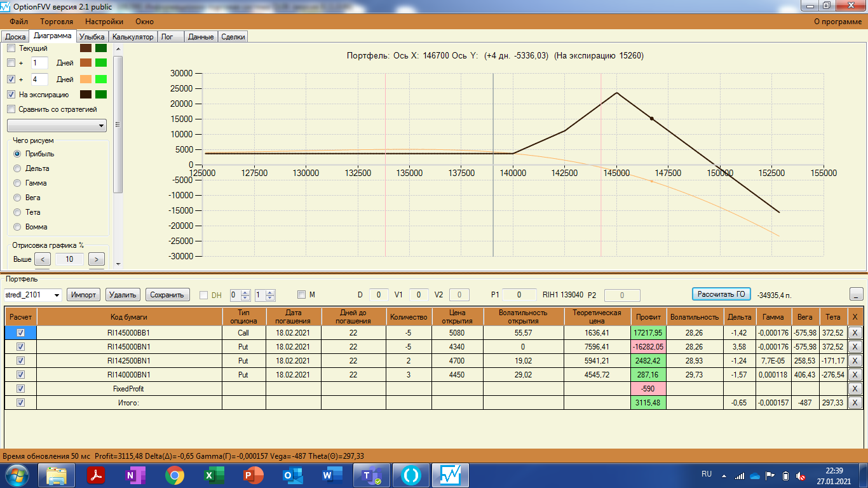868x488 pixels.
Task: Click the network signal tray icon
Action: tap(739, 475)
